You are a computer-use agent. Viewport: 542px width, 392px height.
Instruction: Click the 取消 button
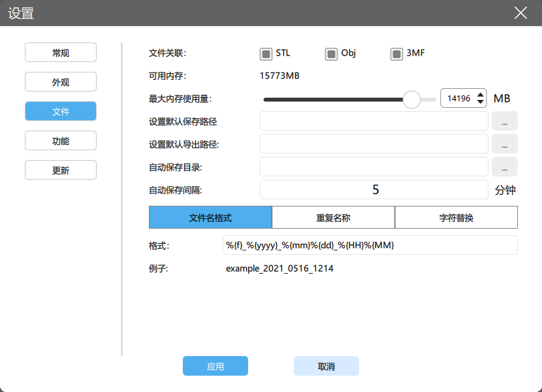point(327,367)
